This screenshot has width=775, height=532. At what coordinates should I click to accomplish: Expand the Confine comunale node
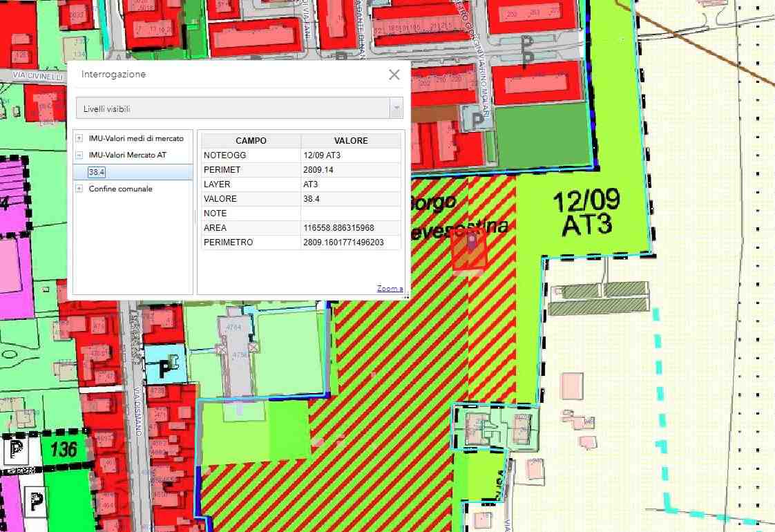(x=79, y=189)
